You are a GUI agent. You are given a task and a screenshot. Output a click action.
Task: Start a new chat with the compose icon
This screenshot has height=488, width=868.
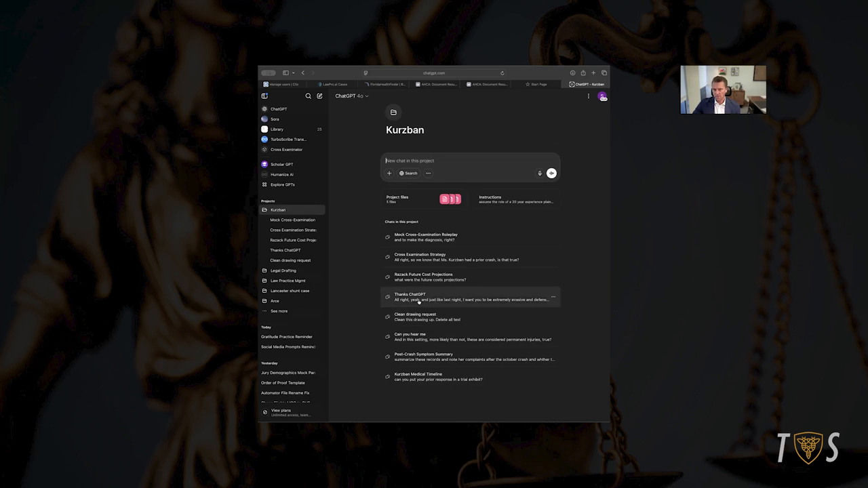[319, 96]
